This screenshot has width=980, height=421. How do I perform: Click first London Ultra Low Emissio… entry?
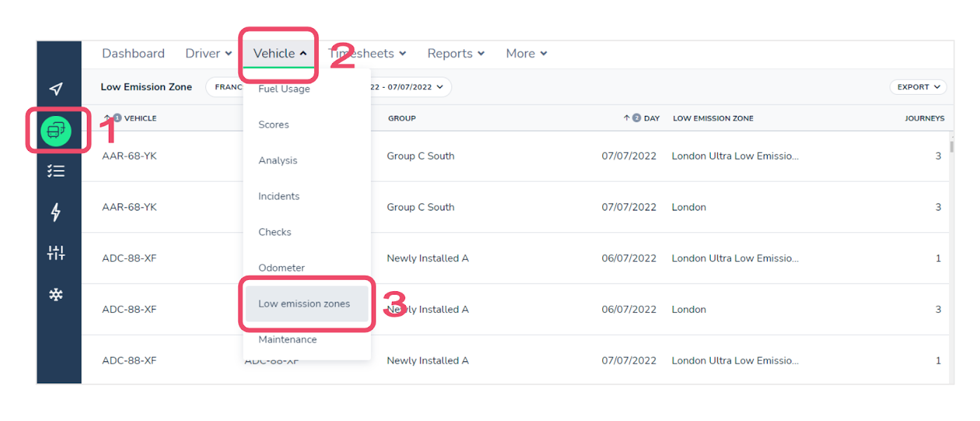pyautogui.click(x=735, y=156)
